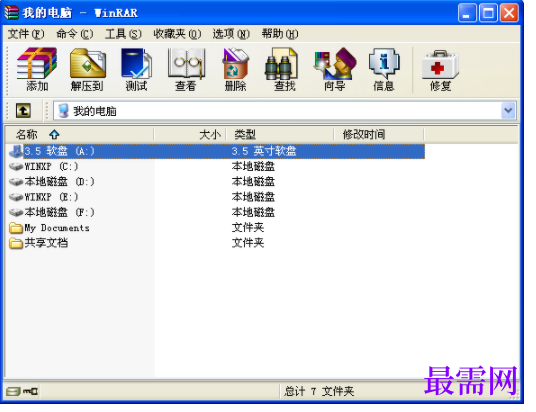Click the 修复 (Repair) first-aid icon
This screenshot has width=536, height=412.
pos(440,64)
